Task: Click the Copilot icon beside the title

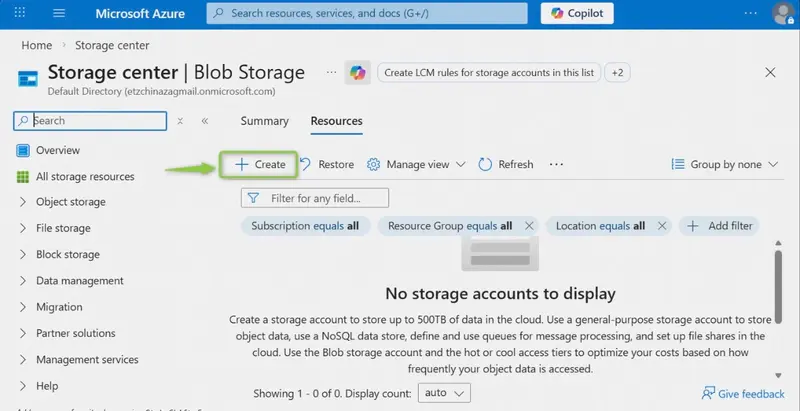Action: pyautogui.click(x=358, y=73)
